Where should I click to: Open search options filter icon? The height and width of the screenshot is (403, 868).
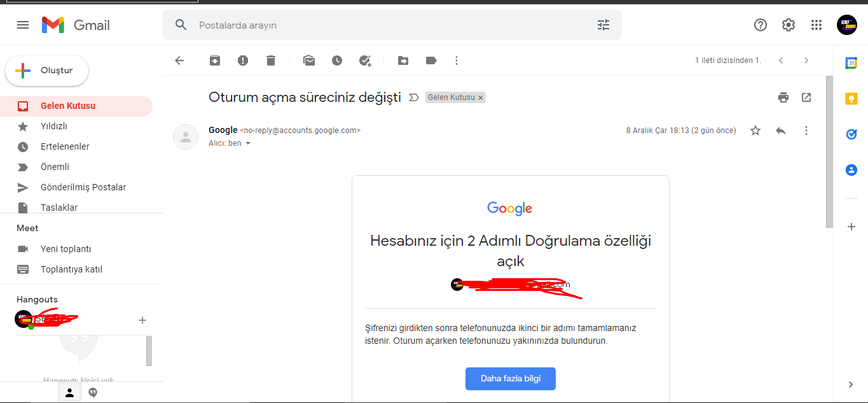[x=603, y=25]
